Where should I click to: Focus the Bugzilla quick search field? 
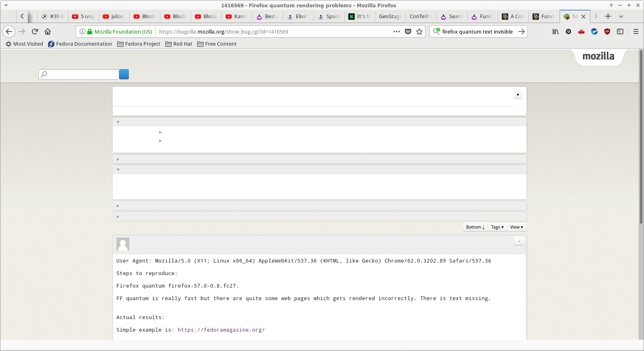79,74
